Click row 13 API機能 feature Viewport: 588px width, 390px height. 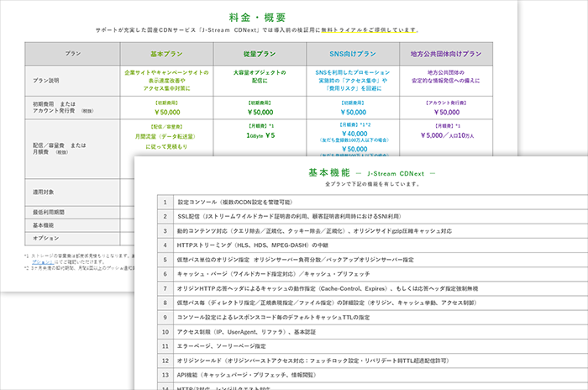coord(247,375)
